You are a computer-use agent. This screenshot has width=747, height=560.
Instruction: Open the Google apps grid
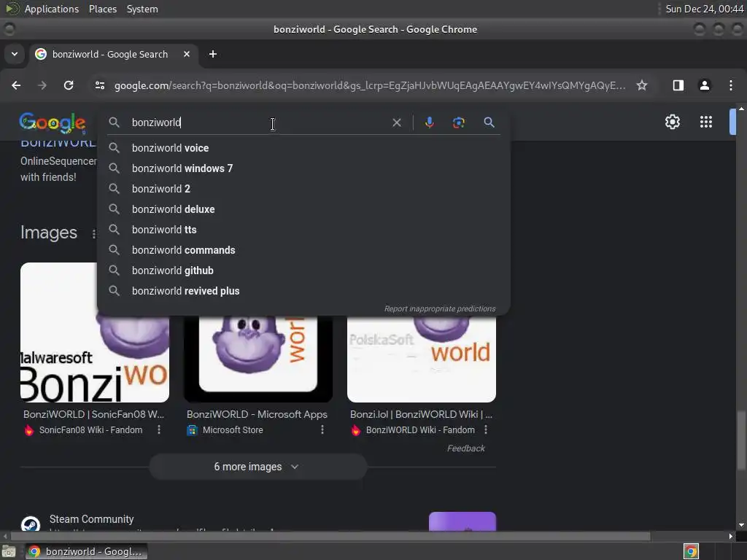706,122
